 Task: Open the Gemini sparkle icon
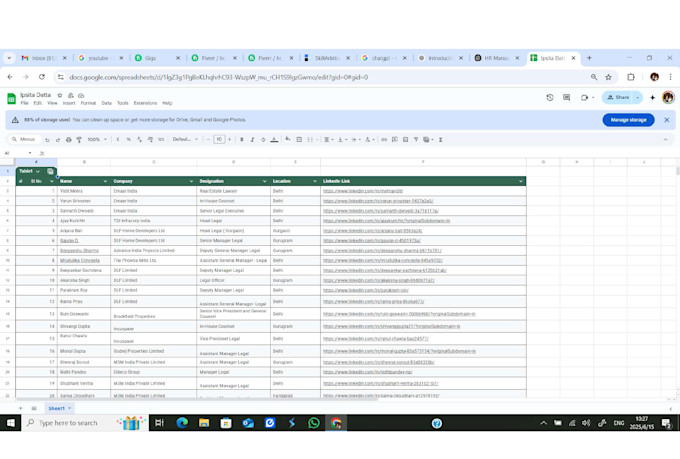pos(652,98)
